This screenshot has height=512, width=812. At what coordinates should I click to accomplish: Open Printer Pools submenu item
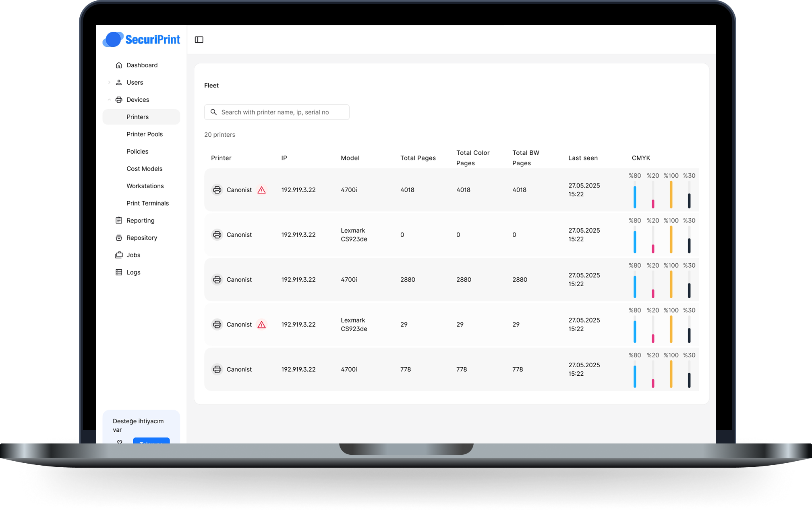[x=145, y=134]
